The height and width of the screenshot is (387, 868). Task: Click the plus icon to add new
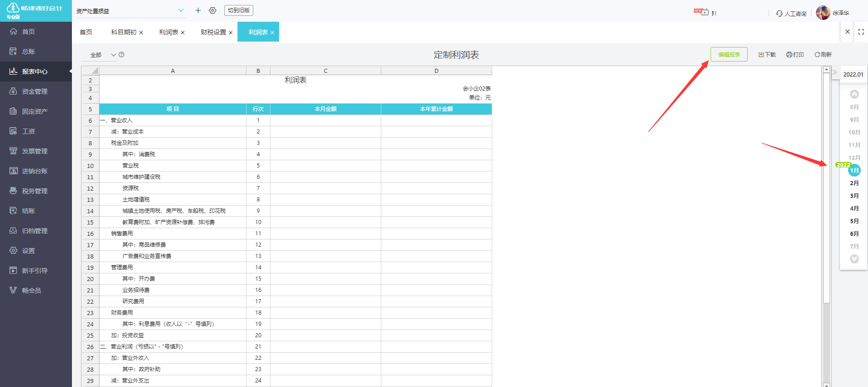(198, 10)
